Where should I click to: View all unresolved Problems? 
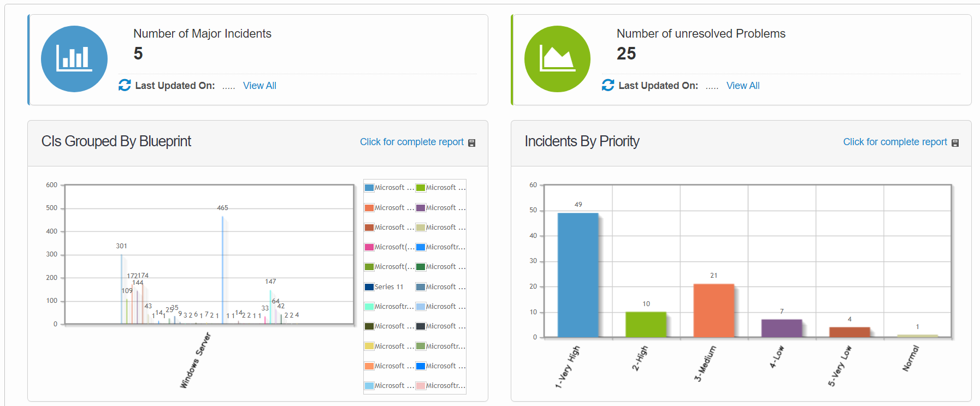tap(743, 86)
